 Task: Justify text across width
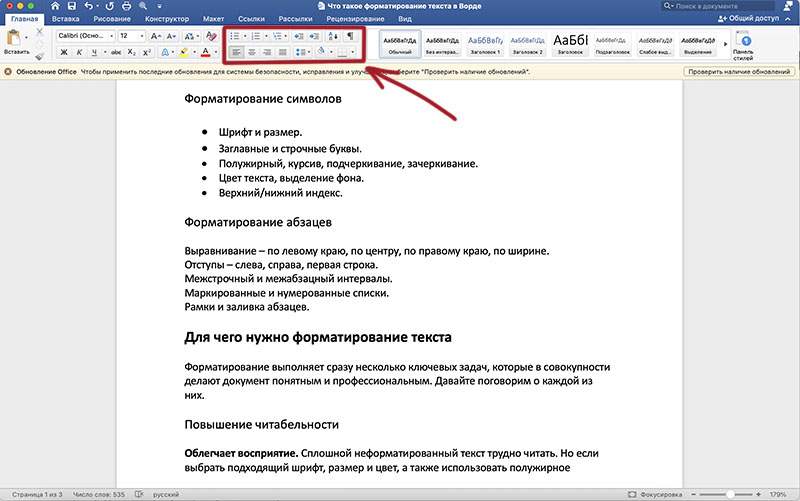tap(282, 52)
